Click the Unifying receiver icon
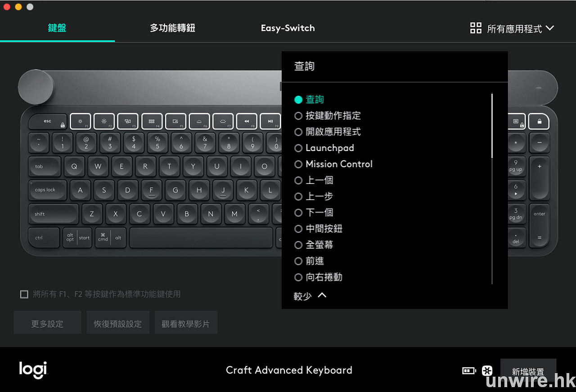Image resolution: width=576 pixels, height=392 pixels. click(x=487, y=371)
